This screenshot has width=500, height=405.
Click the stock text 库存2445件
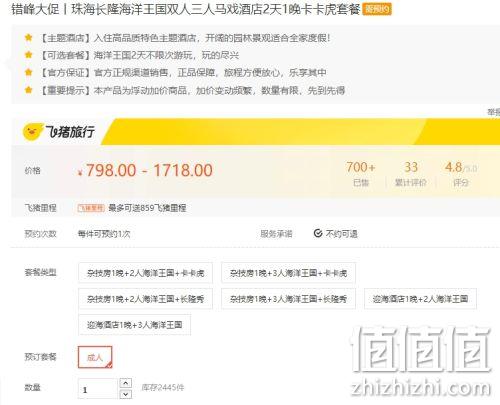tap(163, 388)
